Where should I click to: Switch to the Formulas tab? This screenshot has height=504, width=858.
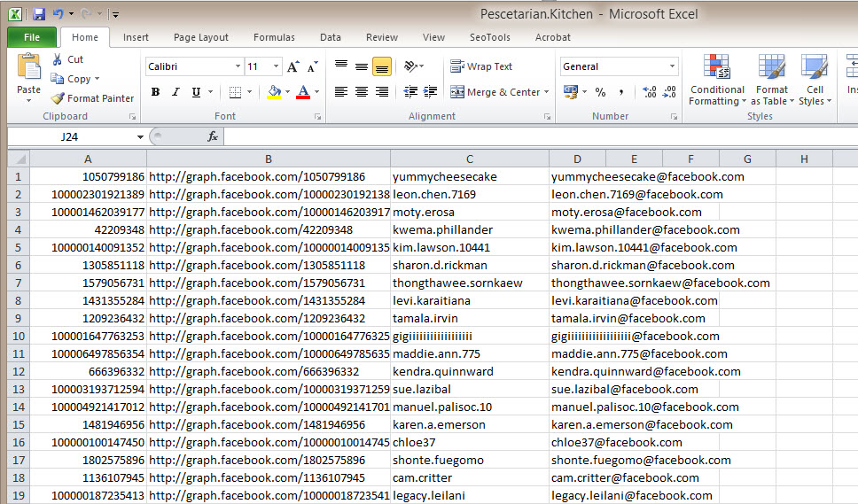(274, 37)
